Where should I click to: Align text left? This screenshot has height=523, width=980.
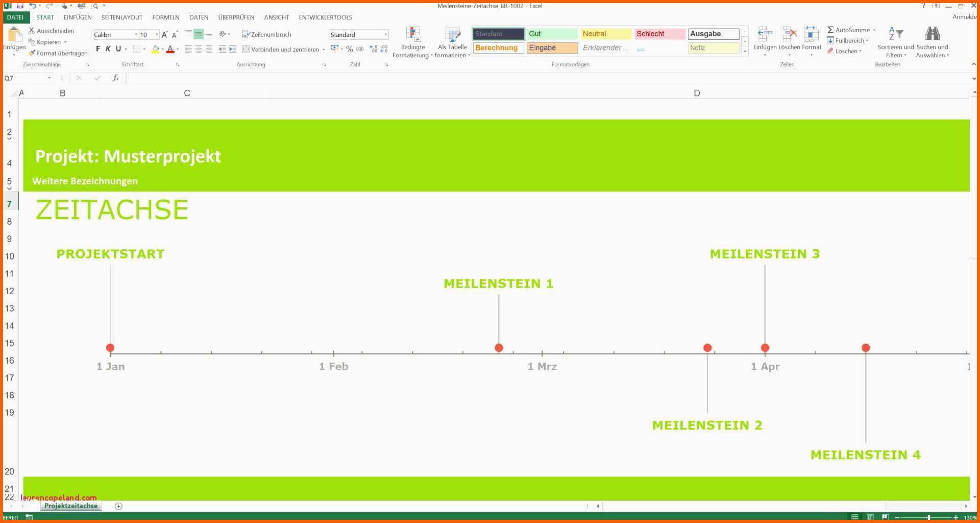tap(188, 49)
